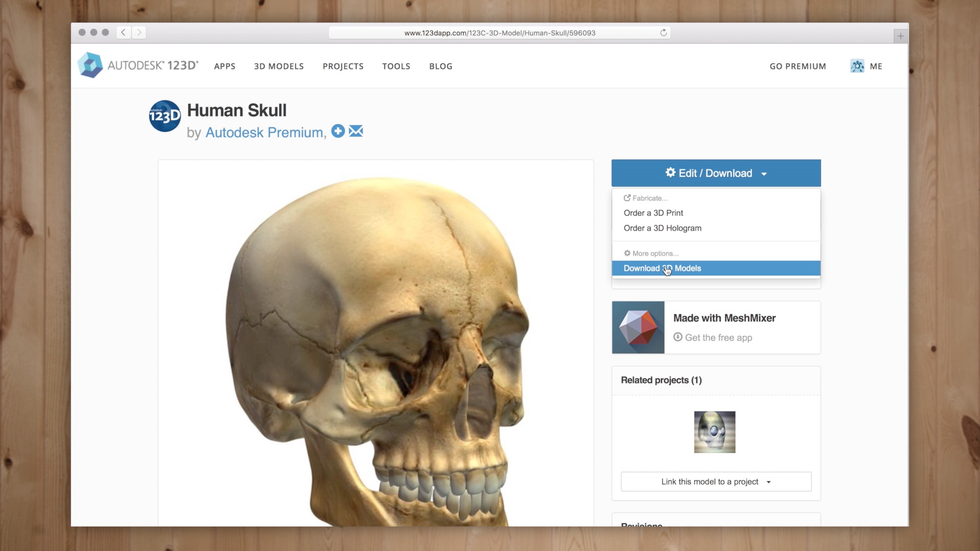Open the TOOLS navigation item
Image resolution: width=980 pixels, height=551 pixels.
coord(396,66)
